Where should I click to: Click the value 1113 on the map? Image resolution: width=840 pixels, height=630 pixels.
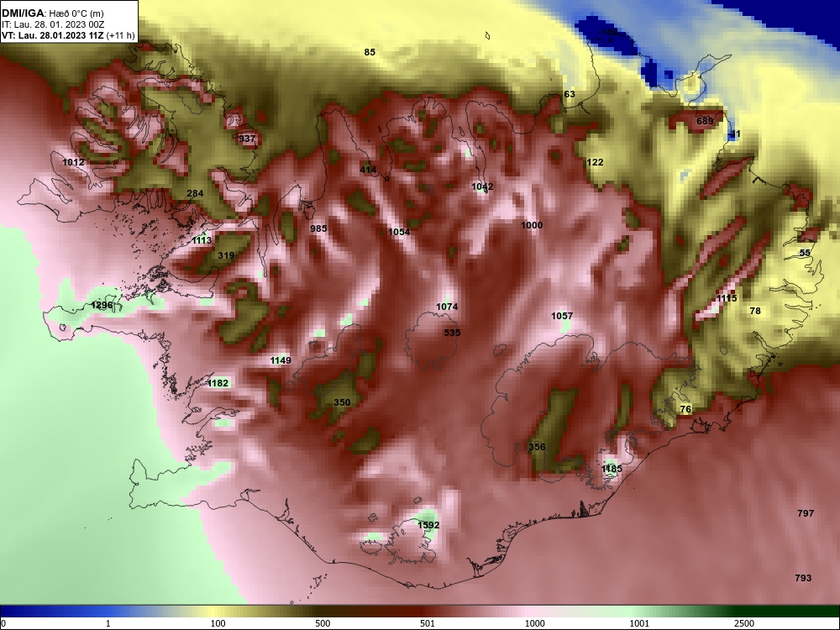click(202, 240)
